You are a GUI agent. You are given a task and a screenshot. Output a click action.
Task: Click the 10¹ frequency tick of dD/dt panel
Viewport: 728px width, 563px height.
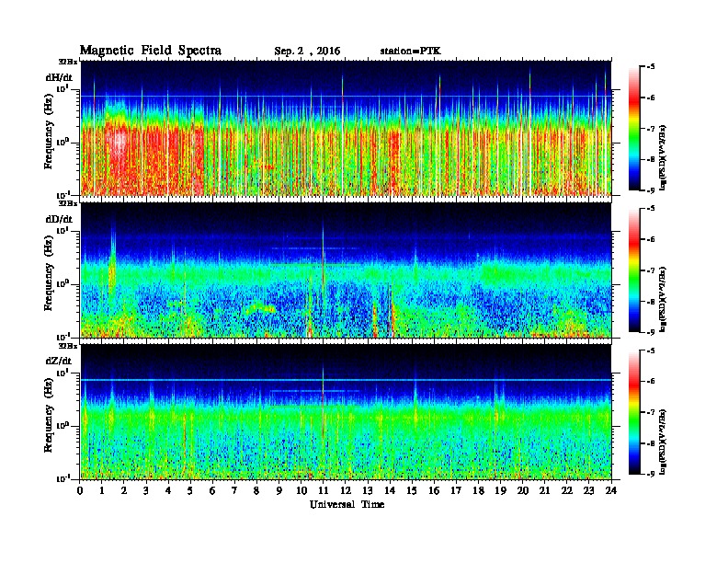pyautogui.click(x=63, y=230)
